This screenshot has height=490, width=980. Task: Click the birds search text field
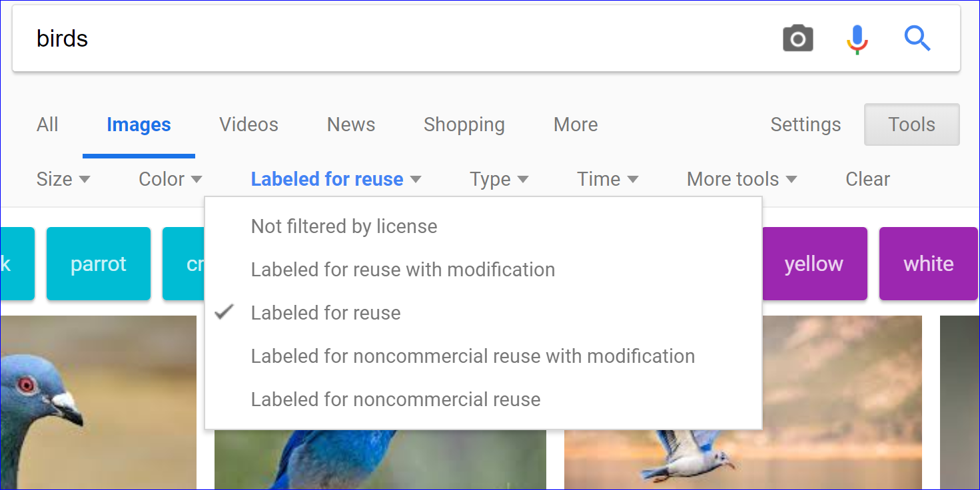pos(400,39)
